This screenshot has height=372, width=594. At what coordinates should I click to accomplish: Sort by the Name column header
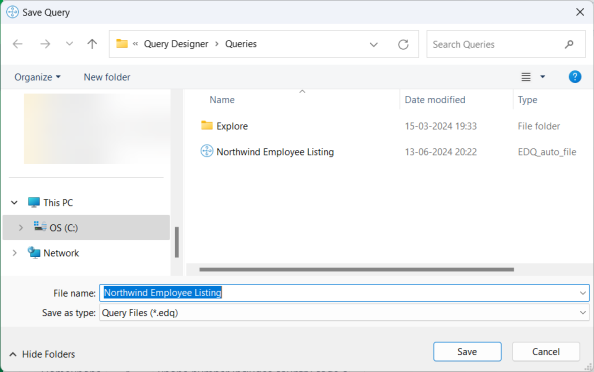222,100
